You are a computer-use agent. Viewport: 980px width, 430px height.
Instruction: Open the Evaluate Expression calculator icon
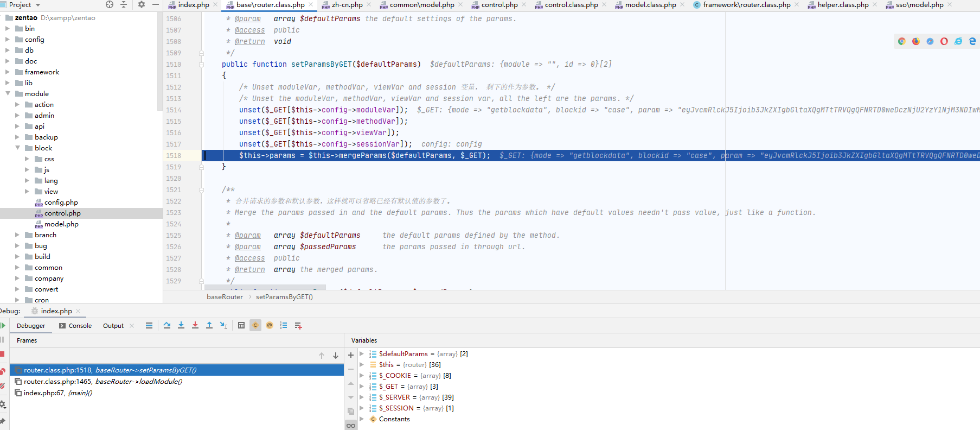tap(241, 325)
